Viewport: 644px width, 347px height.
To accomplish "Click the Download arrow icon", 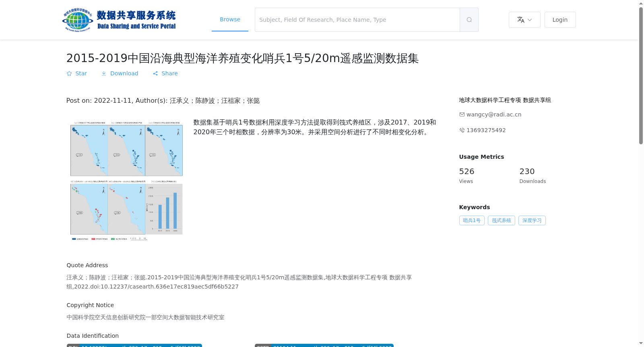I will tap(104, 73).
